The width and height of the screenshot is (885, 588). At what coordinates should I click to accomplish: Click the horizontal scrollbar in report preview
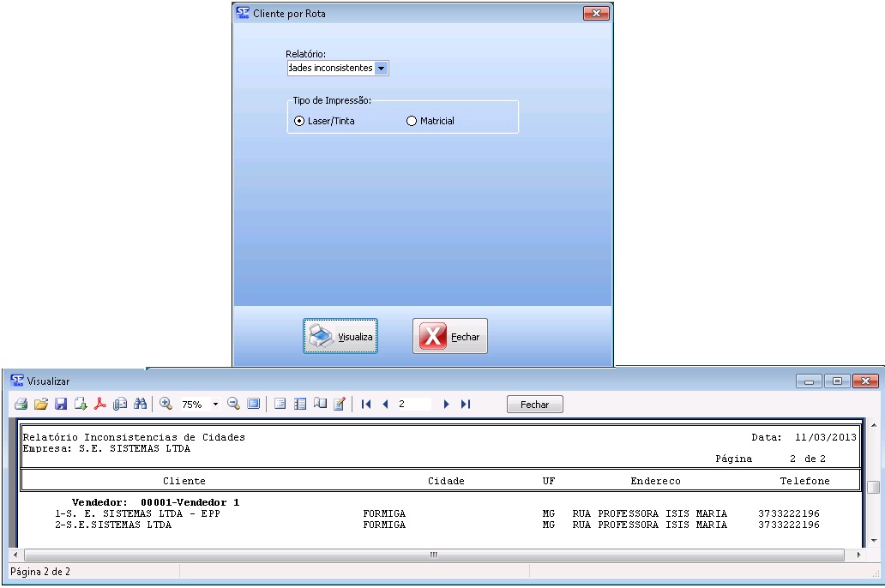[433, 555]
